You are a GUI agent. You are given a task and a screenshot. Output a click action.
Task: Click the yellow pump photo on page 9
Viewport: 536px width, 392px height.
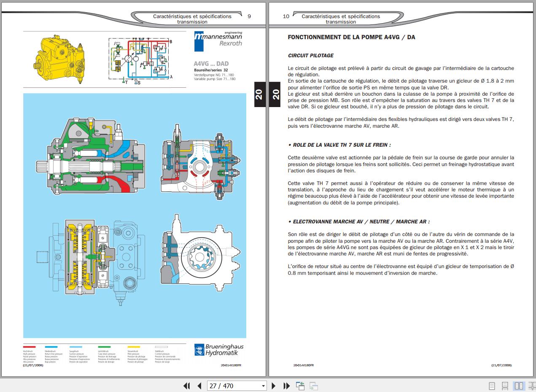click(x=59, y=59)
